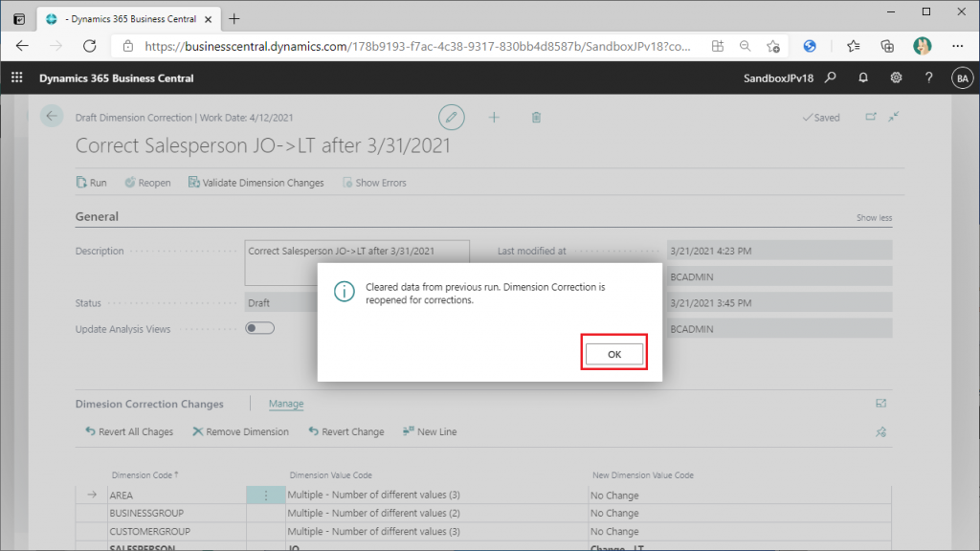Select the Dynamics 365 Business Central browser tab
Screen dimensions: 980x551
(x=128, y=19)
